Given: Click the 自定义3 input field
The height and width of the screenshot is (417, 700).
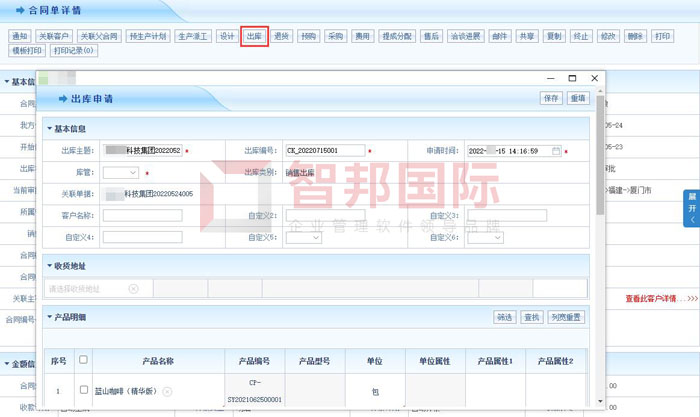Looking at the screenshot, I should pyautogui.click(x=507, y=216).
